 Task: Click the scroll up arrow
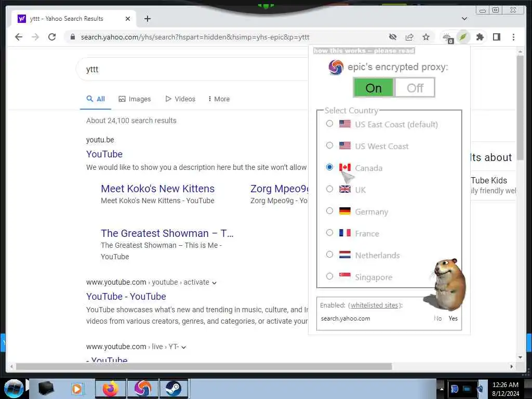click(520, 51)
